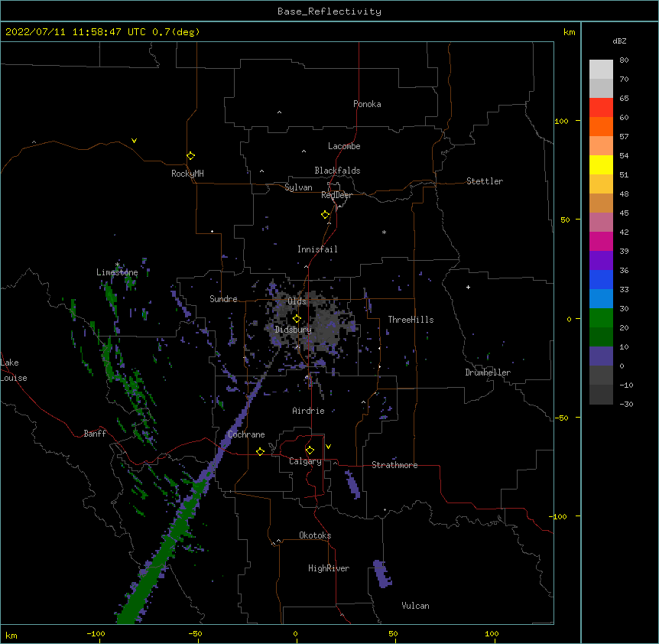Pick the yellow diamond marker below Cochrane
The height and width of the screenshot is (644, 659).
[x=260, y=451]
